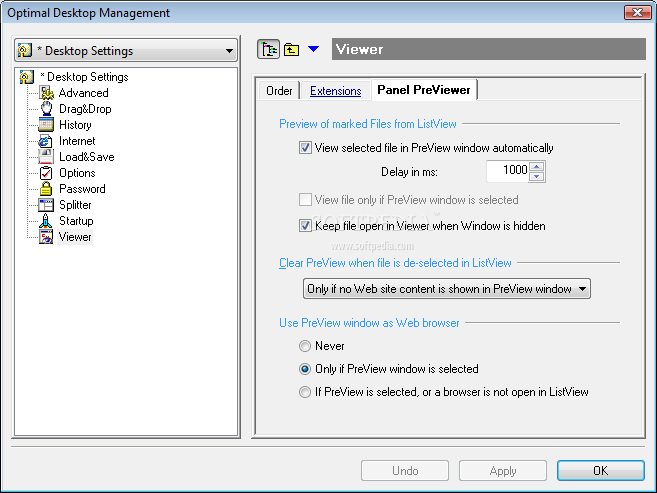Close the Optimal Desktop Management dialog

(x=637, y=13)
